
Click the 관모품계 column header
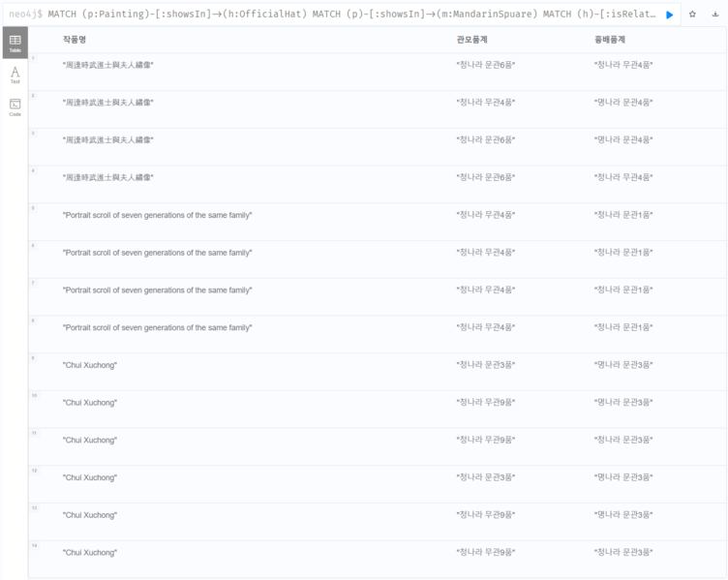471,40
